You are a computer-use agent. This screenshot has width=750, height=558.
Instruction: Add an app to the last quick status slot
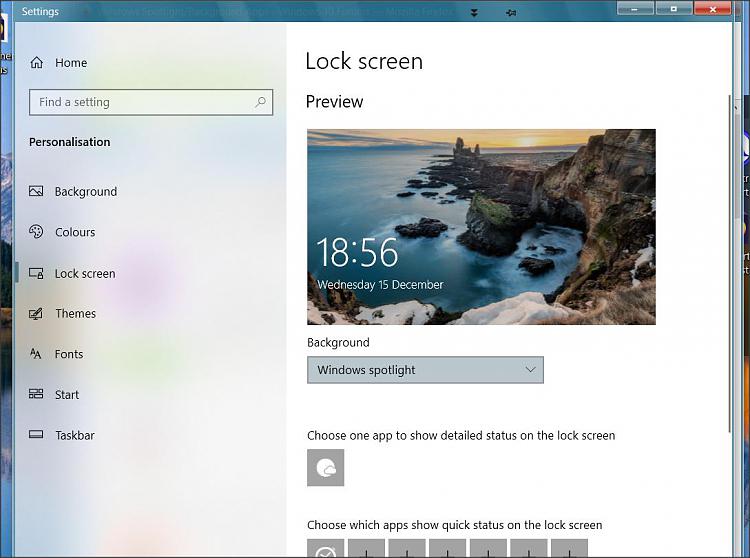570,549
